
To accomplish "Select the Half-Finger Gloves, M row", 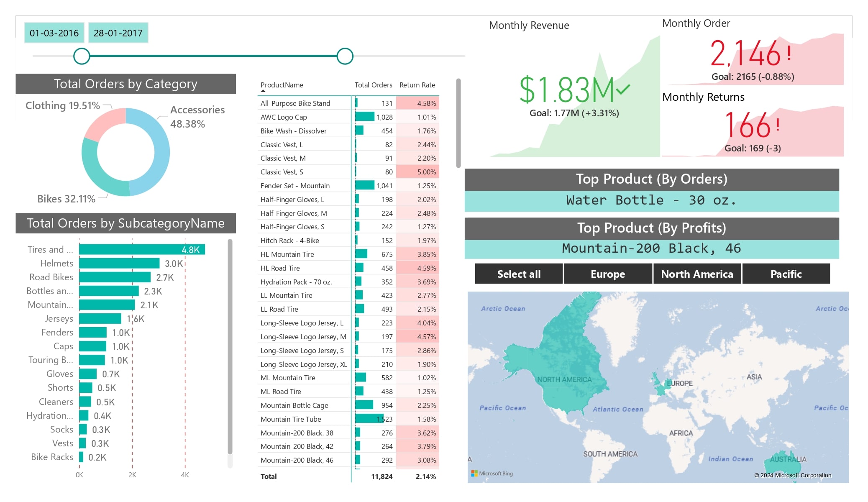I will (x=348, y=213).
